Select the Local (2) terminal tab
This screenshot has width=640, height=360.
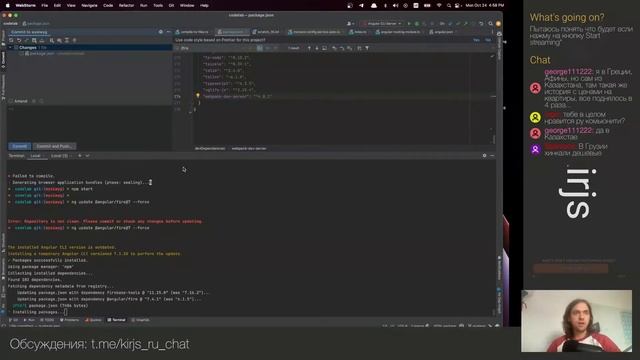click(x=60, y=156)
